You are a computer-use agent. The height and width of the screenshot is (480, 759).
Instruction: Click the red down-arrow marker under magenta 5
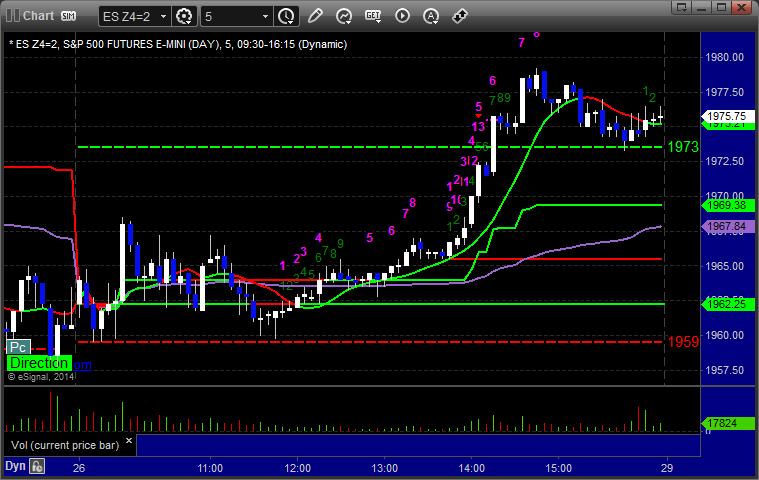tap(478, 116)
